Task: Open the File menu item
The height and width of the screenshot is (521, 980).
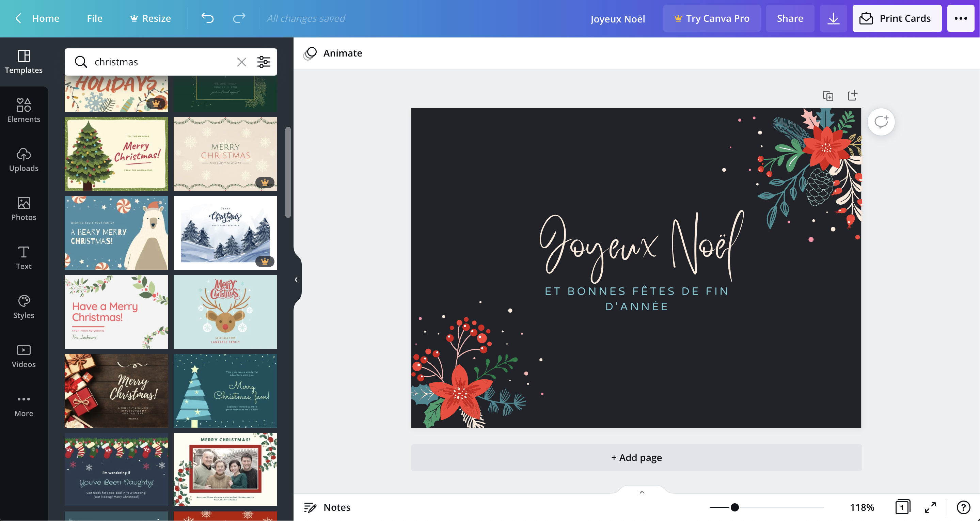Action: tap(95, 18)
